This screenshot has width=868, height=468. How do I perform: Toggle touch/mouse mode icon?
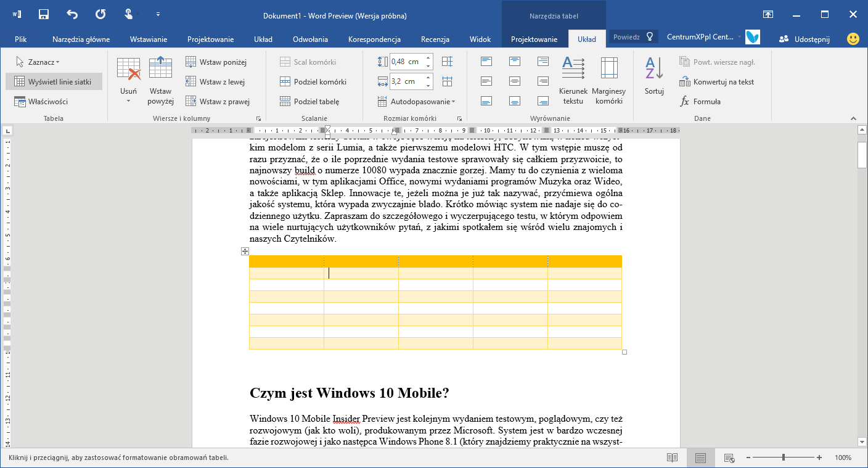point(129,14)
